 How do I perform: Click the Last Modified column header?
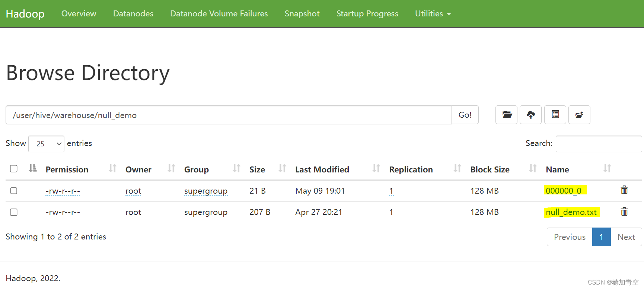[322, 169]
